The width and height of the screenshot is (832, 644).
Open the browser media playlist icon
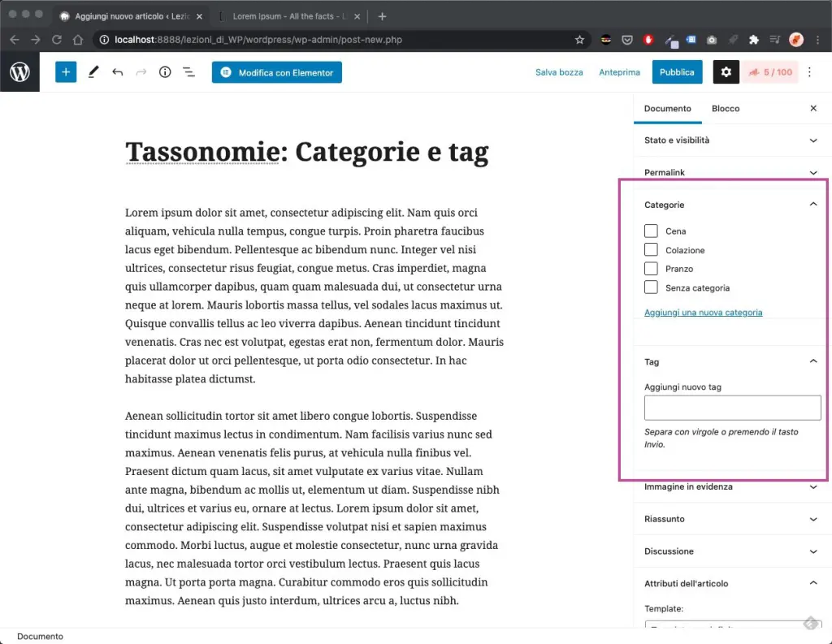point(774,40)
